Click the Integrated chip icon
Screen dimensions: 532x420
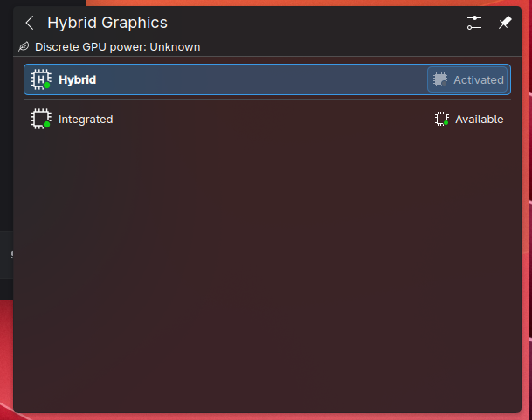click(41, 119)
